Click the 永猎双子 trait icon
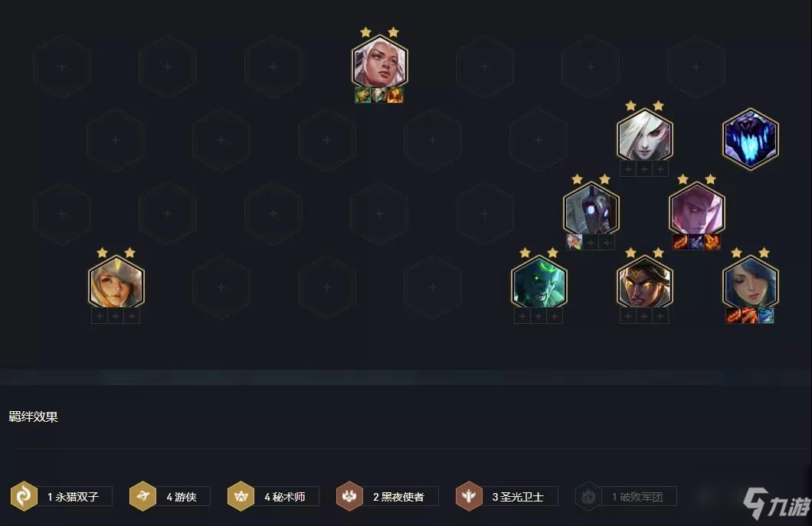 coord(24,496)
